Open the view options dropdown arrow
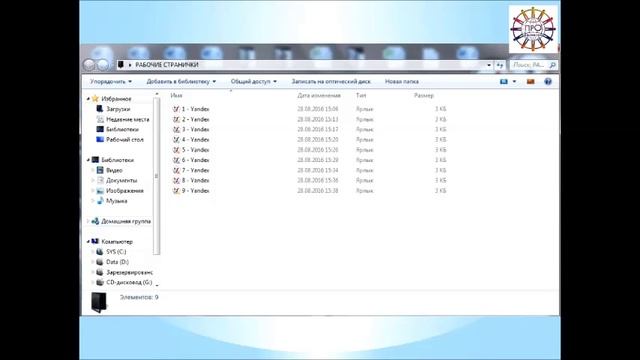This screenshot has height=360, width=640. pyautogui.click(x=514, y=82)
